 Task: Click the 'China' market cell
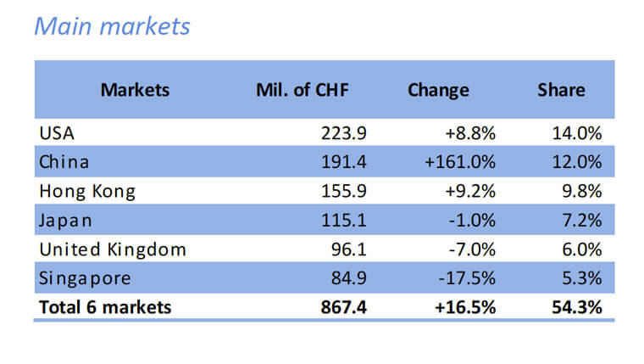coord(64,162)
